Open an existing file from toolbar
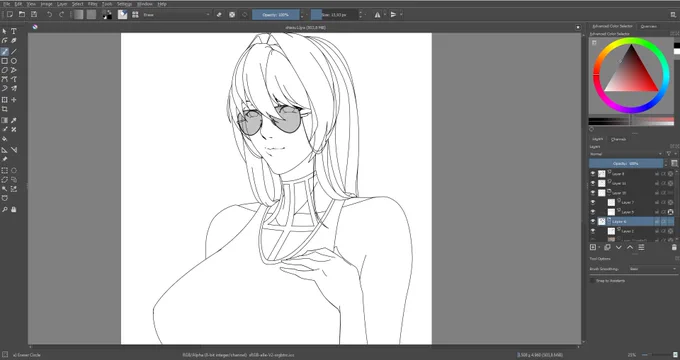 pos(22,15)
